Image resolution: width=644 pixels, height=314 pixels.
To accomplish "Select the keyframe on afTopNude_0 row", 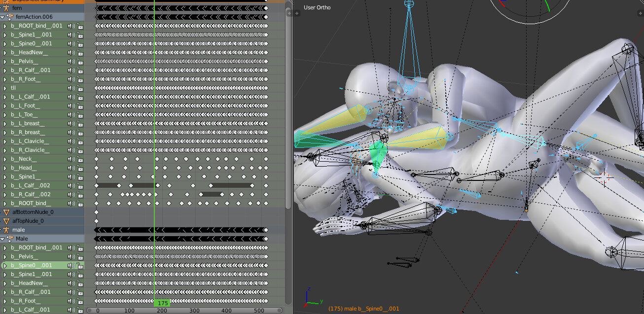I will [96, 221].
